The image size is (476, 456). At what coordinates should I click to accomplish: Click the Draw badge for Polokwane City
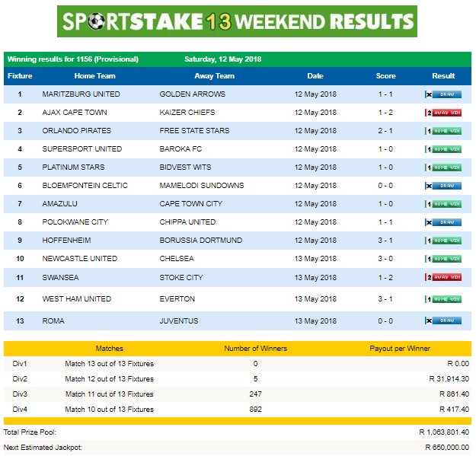pyautogui.click(x=443, y=222)
